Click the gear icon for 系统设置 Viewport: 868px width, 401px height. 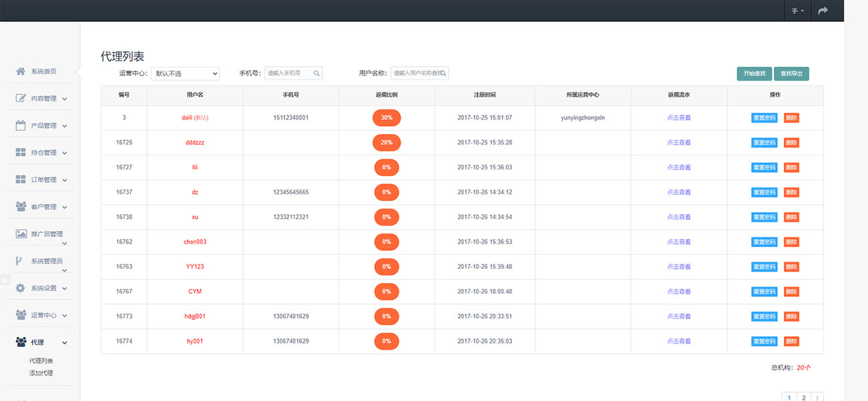pyautogui.click(x=21, y=288)
